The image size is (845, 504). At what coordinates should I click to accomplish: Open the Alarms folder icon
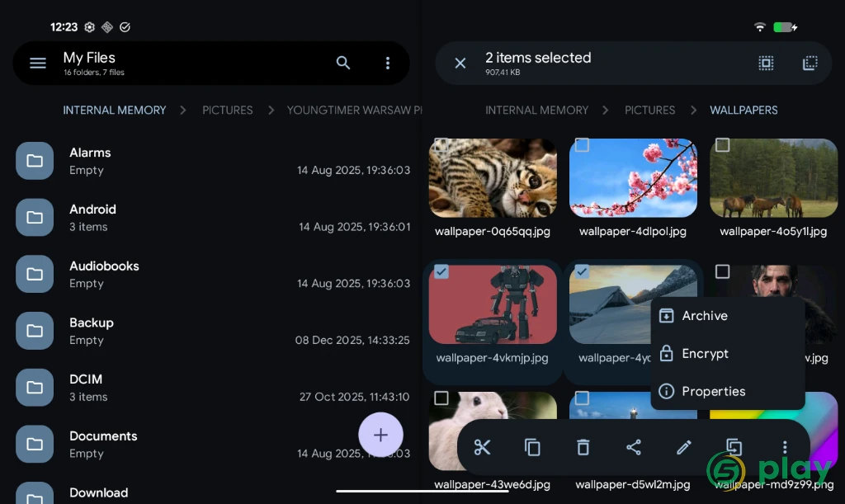tap(35, 161)
